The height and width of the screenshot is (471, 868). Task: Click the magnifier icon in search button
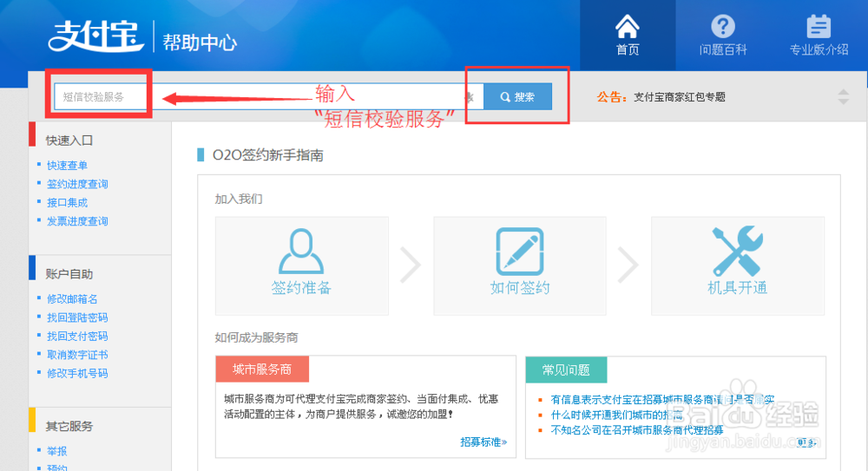click(505, 97)
